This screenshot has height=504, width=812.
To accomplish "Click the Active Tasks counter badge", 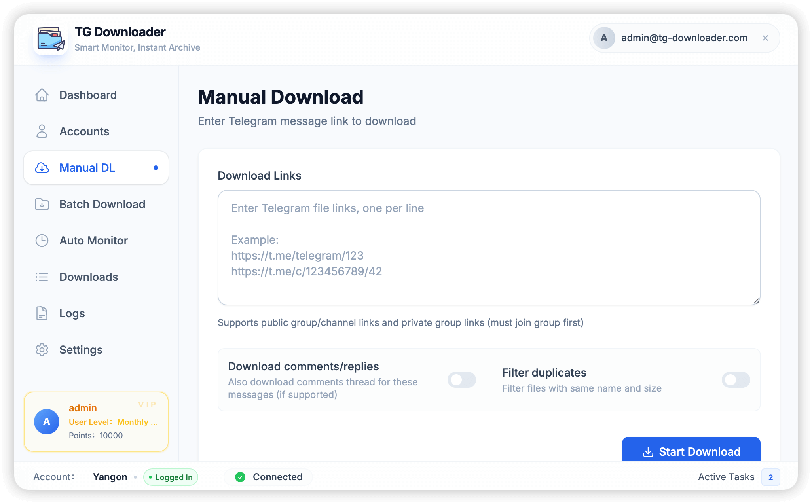I will (x=770, y=477).
